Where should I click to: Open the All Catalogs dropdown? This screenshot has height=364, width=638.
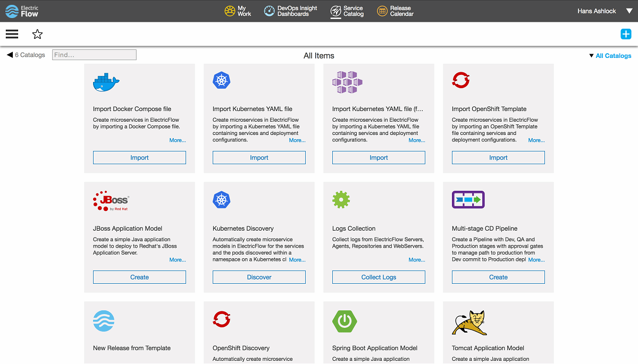(610, 55)
